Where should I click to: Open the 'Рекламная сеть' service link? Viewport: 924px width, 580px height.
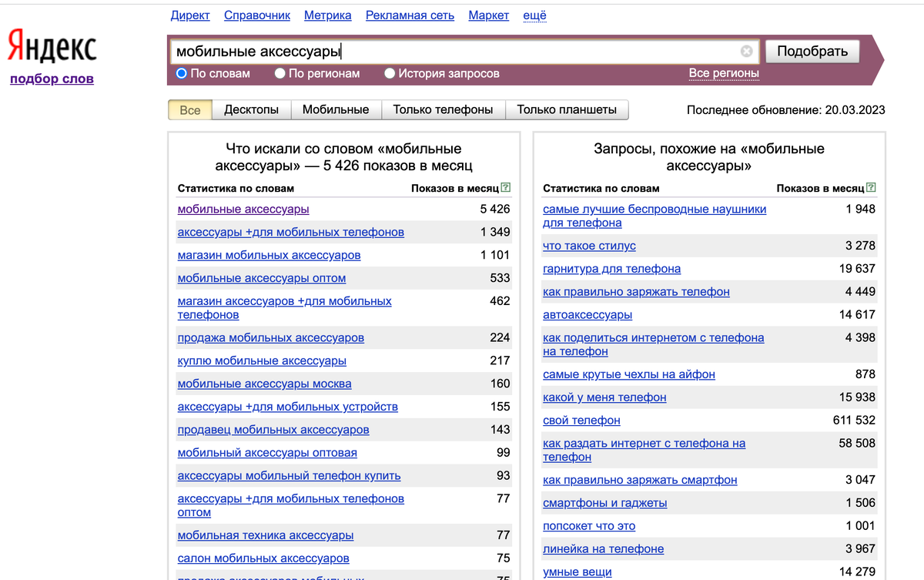click(x=410, y=15)
